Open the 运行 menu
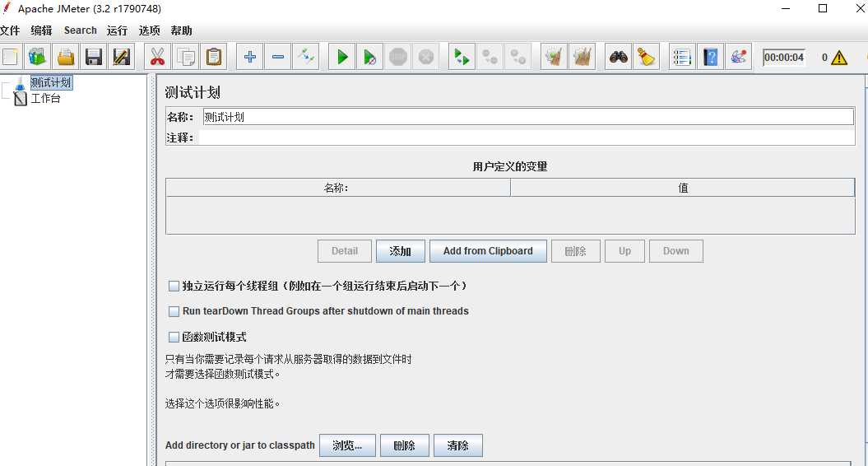Screen dimensions: 868x466 point(117,30)
